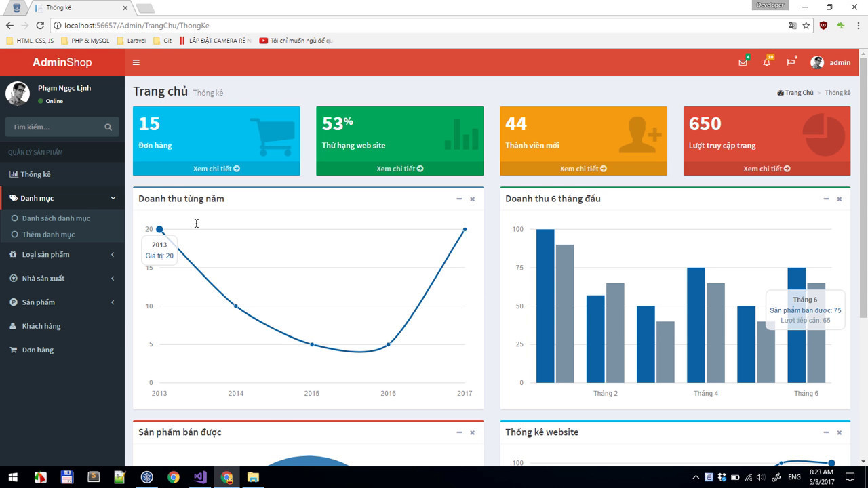The width and height of the screenshot is (868, 488).
Task: Close the Sản phẩm bán được panel
Action: (x=472, y=432)
